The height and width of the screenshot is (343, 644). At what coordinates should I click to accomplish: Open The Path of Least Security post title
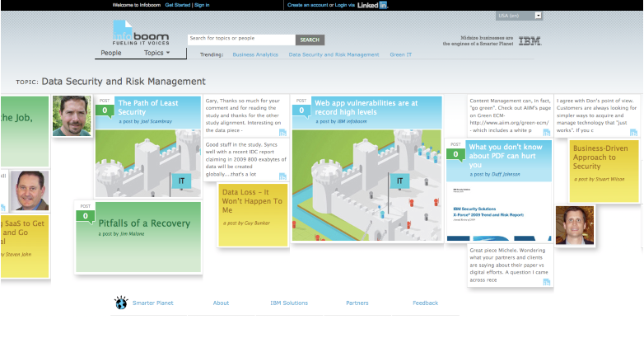point(148,107)
